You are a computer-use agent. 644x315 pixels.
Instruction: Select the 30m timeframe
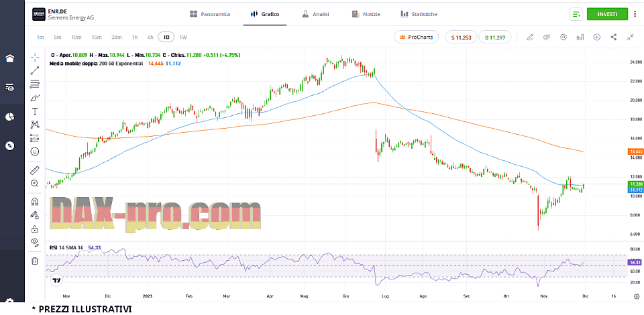pos(117,37)
